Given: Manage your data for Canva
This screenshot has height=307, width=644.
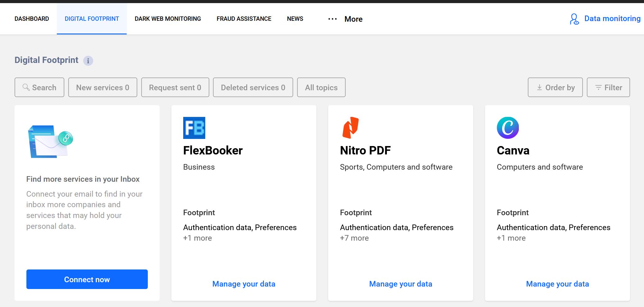Looking at the screenshot, I should click(557, 284).
